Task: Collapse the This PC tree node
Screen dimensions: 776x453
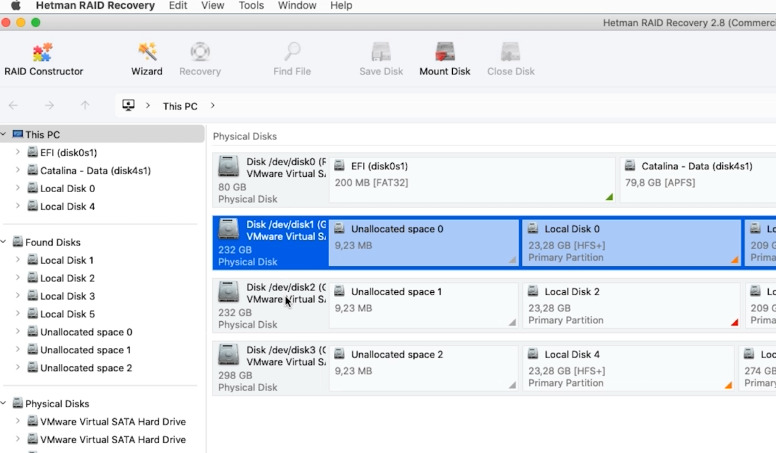Action: pyautogui.click(x=4, y=134)
